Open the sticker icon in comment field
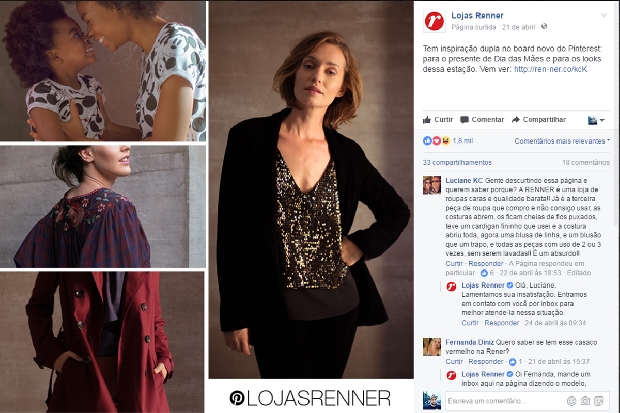Screen dimensions: 620x413 [x=599, y=401]
